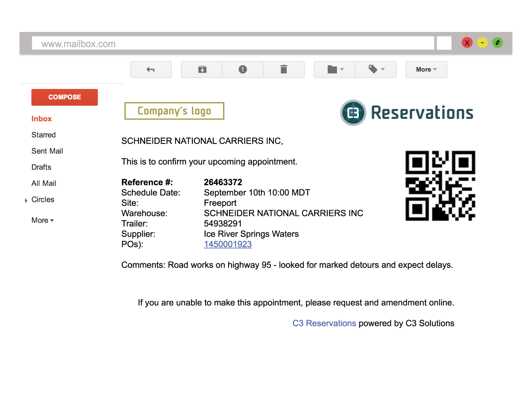
Task: Click the site value 'Freeport'
Action: point(220,203)
